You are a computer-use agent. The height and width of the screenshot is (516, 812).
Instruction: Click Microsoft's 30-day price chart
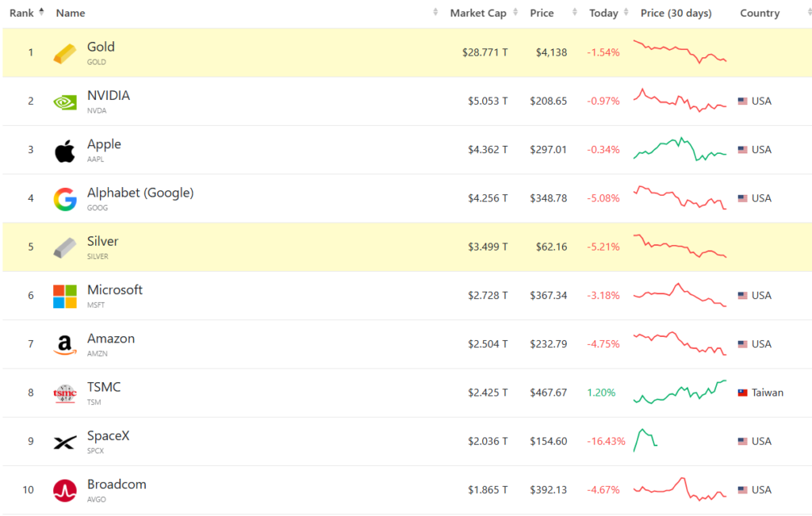point(680,295)
